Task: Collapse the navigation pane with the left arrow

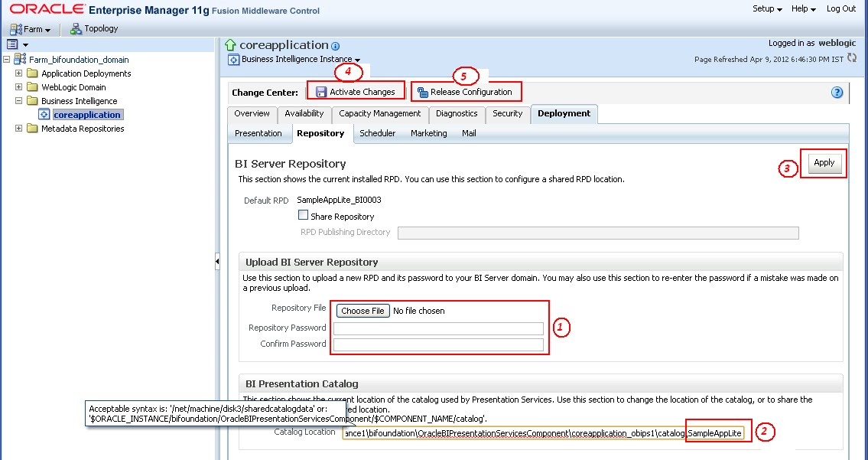Action: click(x=216, y=260)
